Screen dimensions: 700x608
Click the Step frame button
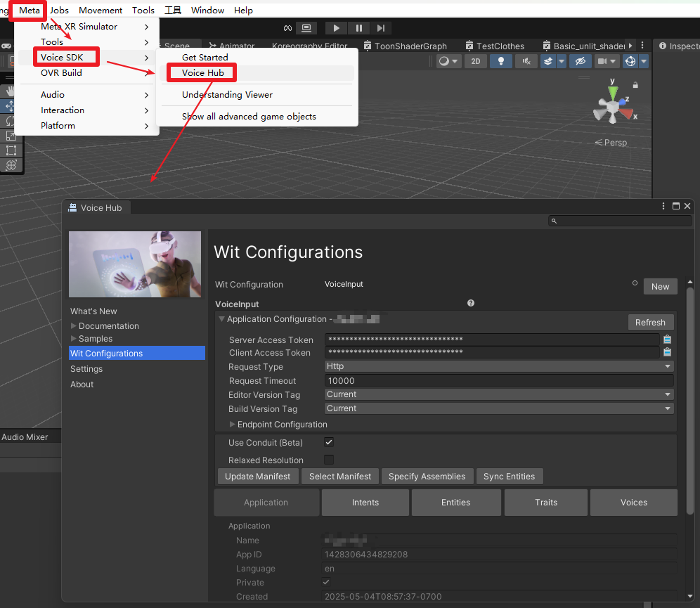[x=381, y=28]
